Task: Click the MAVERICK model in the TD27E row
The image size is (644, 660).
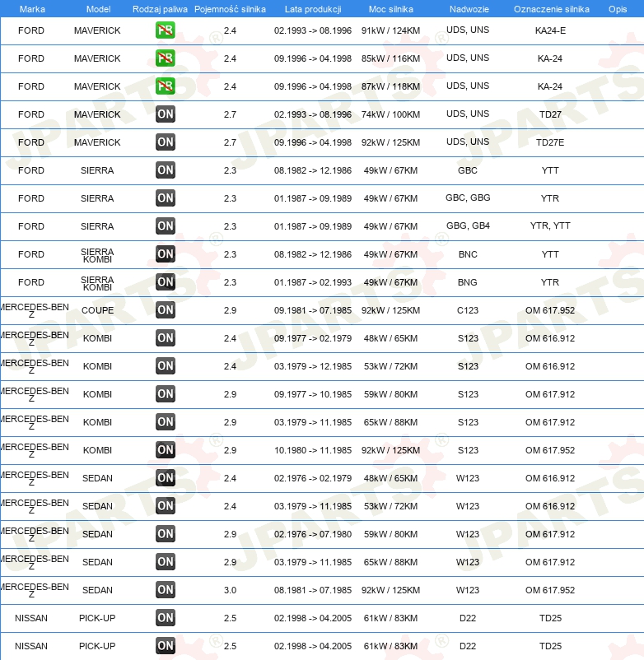Action: [97, 142]
